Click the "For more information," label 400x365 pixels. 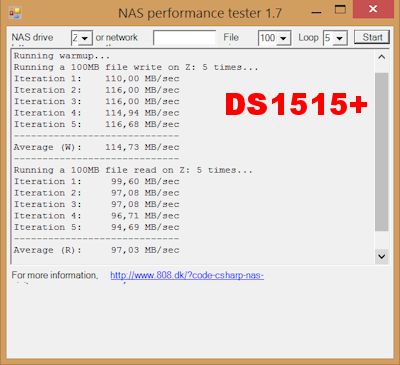click(x=55, y=275)
